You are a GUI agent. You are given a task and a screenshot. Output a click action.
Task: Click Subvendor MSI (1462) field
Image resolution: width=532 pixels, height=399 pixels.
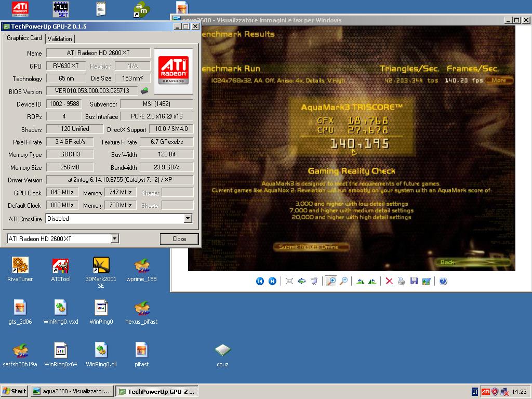[156, 104]
